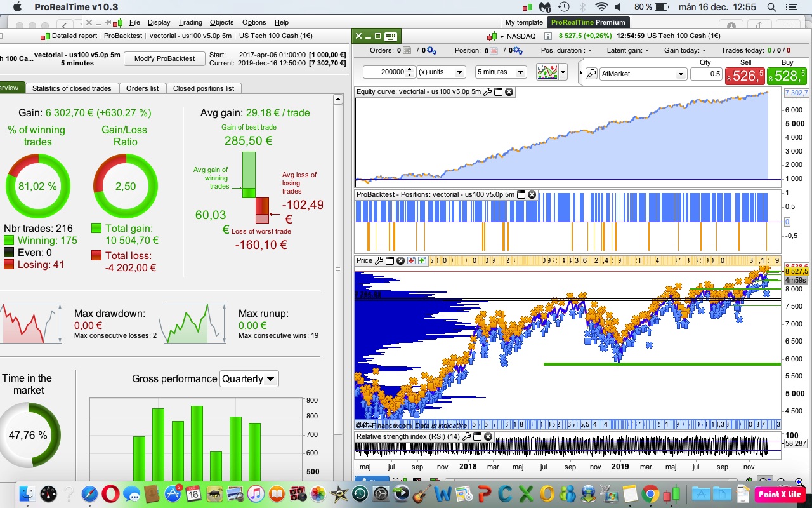Open Safari from the dock

coord(89,494)
